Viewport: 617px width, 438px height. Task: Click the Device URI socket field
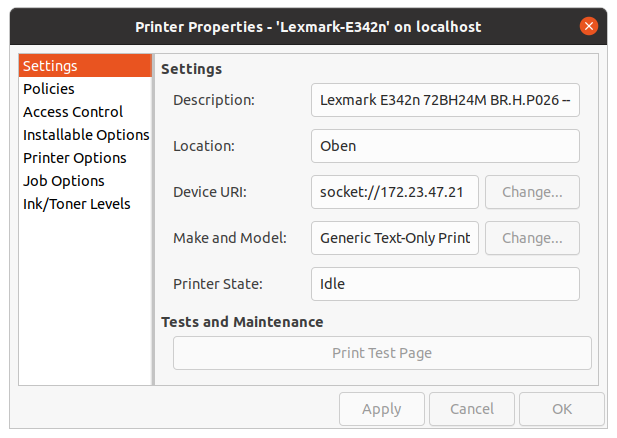(x=395, y=192)
